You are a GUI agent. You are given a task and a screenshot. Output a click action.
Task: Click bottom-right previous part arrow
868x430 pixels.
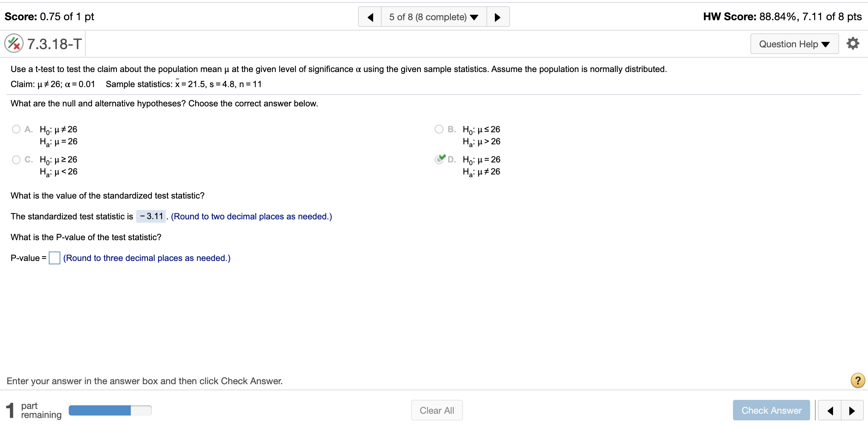(830, 410)
